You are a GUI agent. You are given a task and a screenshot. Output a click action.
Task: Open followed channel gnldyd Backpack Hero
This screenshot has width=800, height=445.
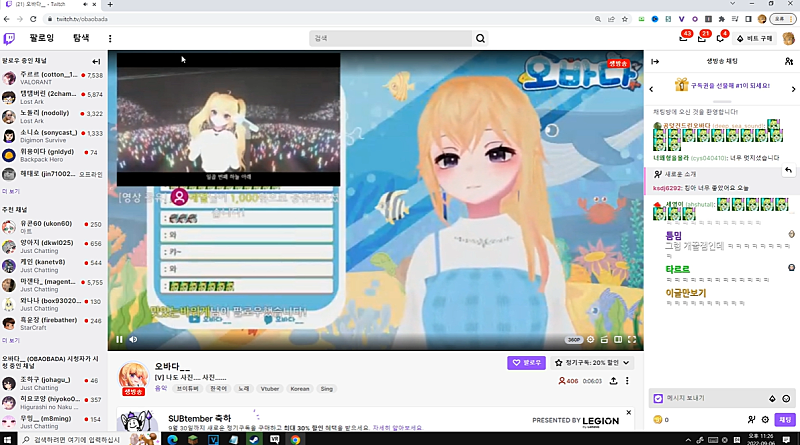point(53,155)
